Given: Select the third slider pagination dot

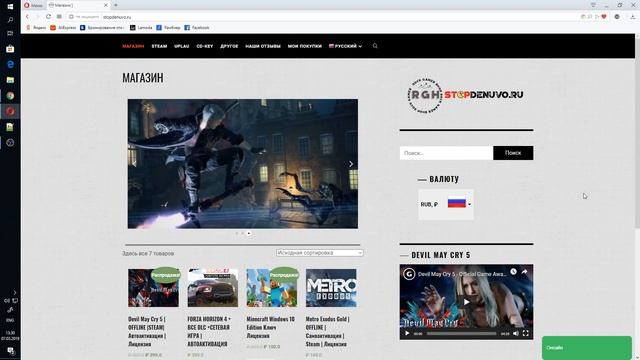Looking at the screenshot, I should [249, 233].
